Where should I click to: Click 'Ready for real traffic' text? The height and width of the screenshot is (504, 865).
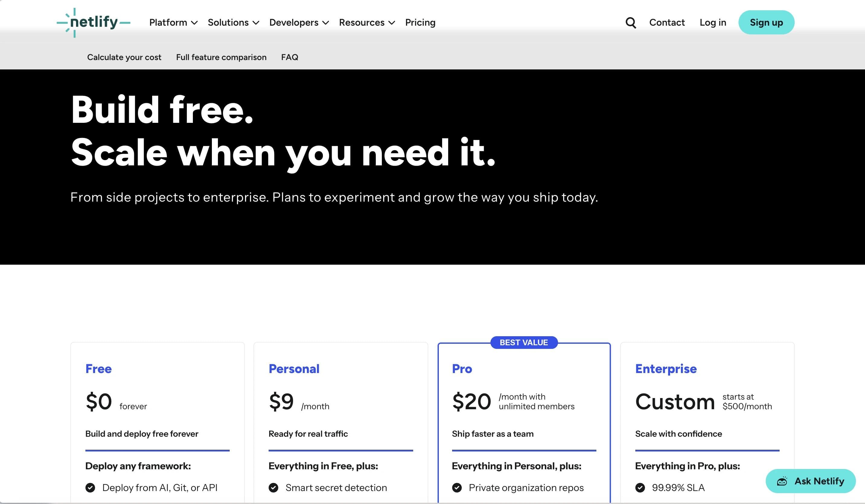(308, 434)
